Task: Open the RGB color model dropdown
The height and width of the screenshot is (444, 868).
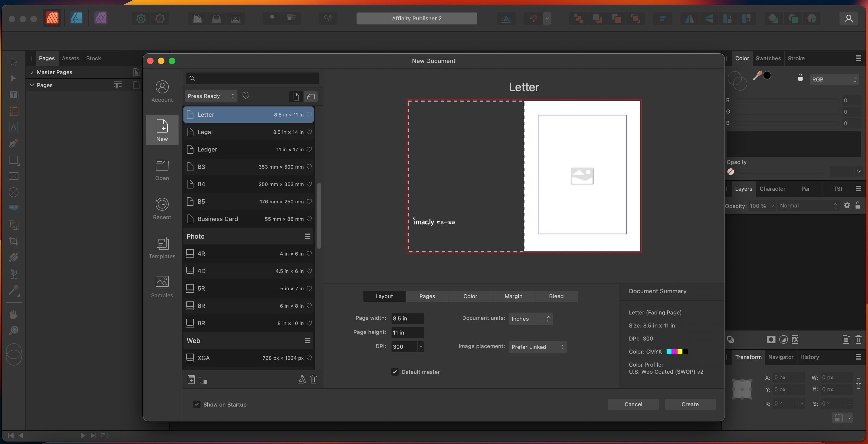Action: pyautogui.click(x=834, y=80)
